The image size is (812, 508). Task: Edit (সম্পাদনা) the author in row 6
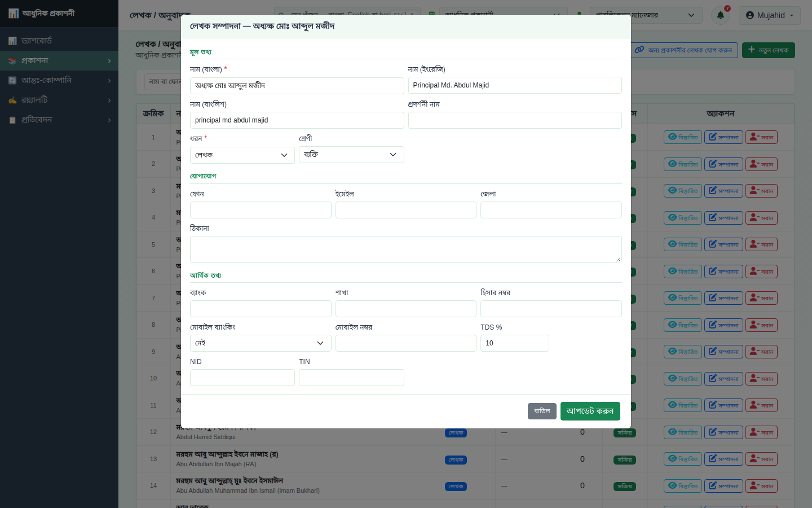[x=724, y=271]
